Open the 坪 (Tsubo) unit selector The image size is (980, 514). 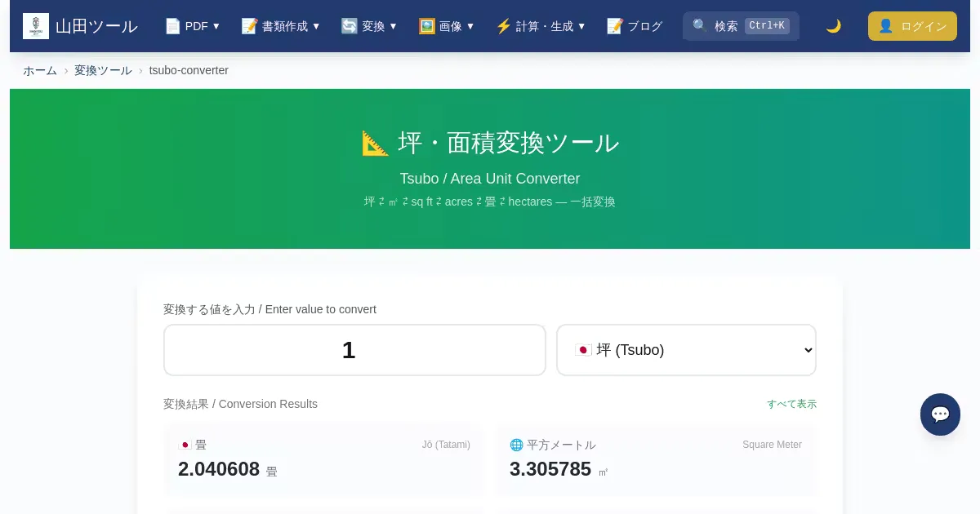pos(686,350)
